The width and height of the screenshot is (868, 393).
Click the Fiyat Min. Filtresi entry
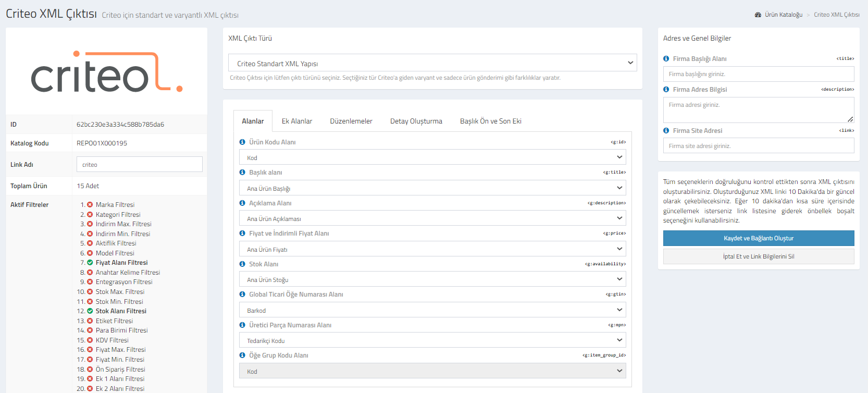(x=120, y=359)
